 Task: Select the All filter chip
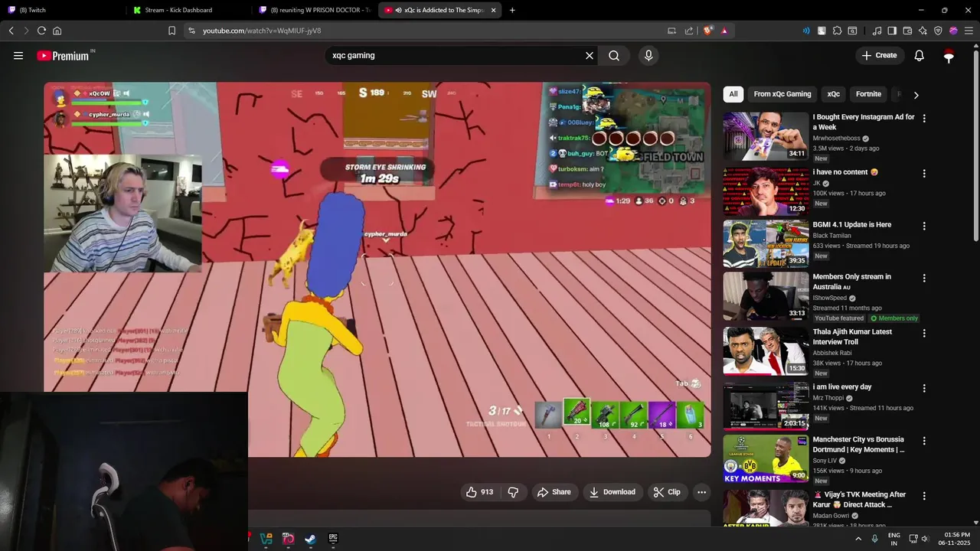coord(733,94)
